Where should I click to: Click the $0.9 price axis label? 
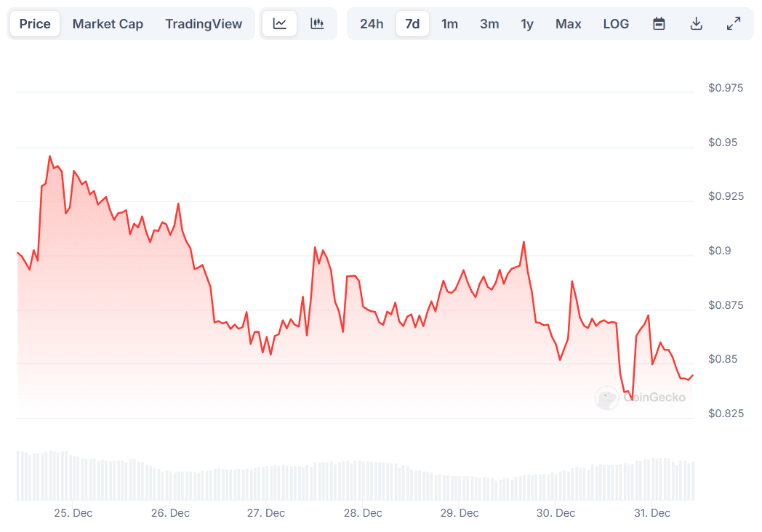click(x=720, y=251)
